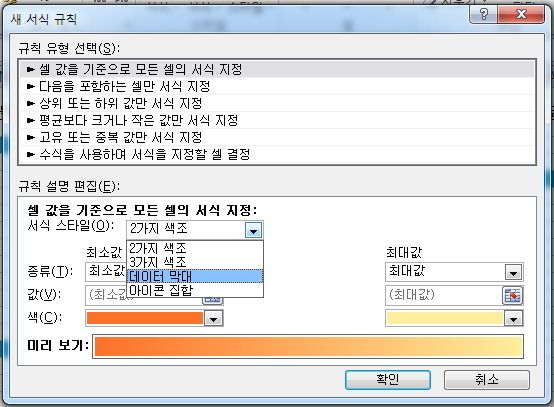Select rule type '셀 값을 기준으로 모든 셀의 서식 지정'
The width and height of the screenshot is (554, 407).
(277, 69)
